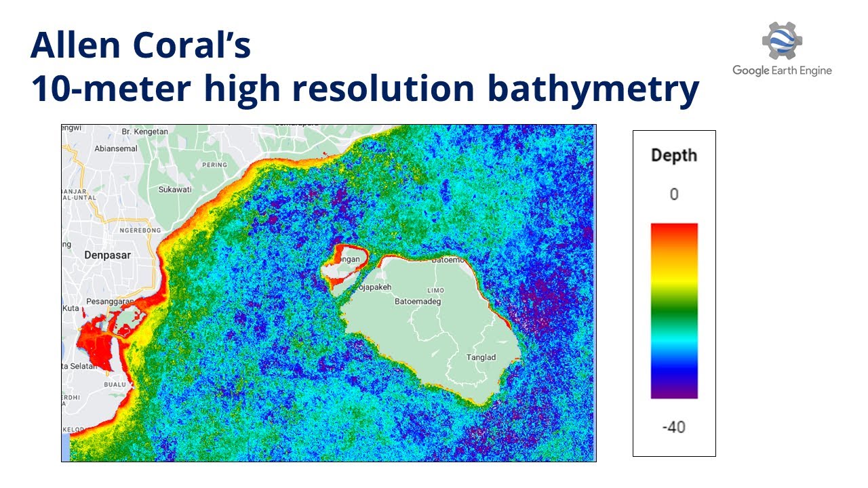The image size is (868, 488).
Task: Click the 'Sukawati' map label
Action: click(x=175, y=190)
